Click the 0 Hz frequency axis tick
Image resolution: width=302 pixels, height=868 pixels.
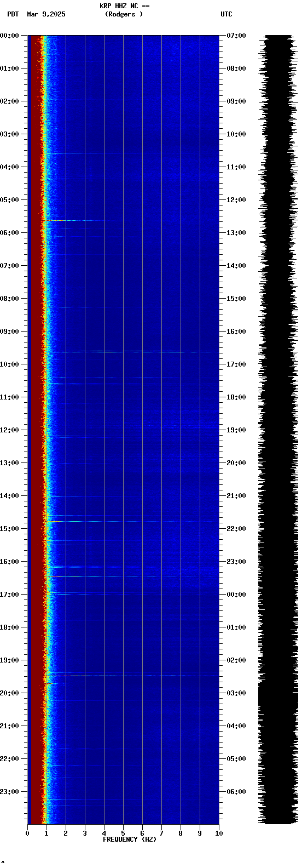point(27,833)
